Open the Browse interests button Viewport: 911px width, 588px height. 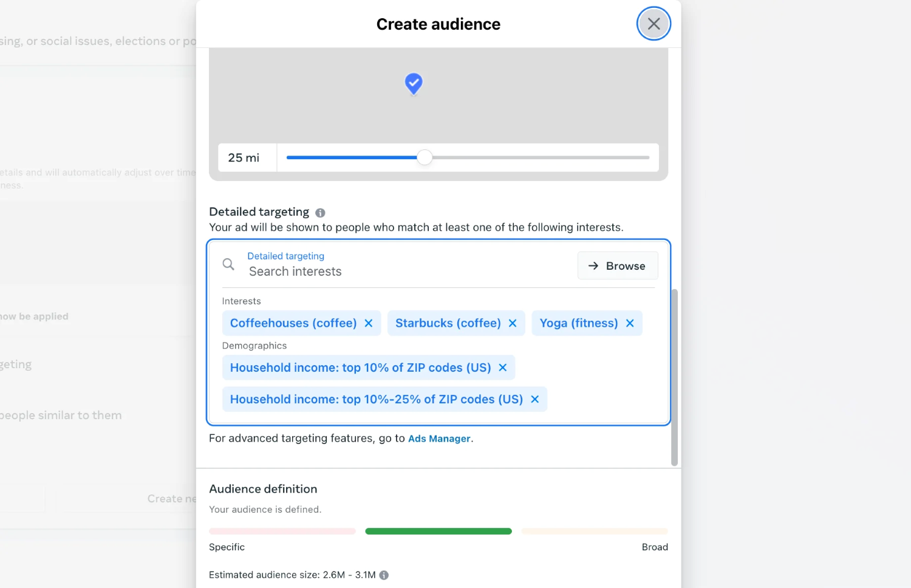[x=617, y=266]
